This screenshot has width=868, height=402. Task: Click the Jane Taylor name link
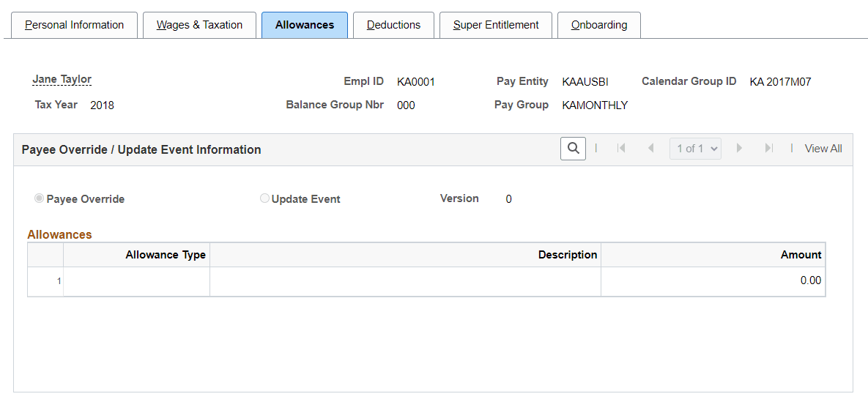pyautogui.click(x=62, y=80)
